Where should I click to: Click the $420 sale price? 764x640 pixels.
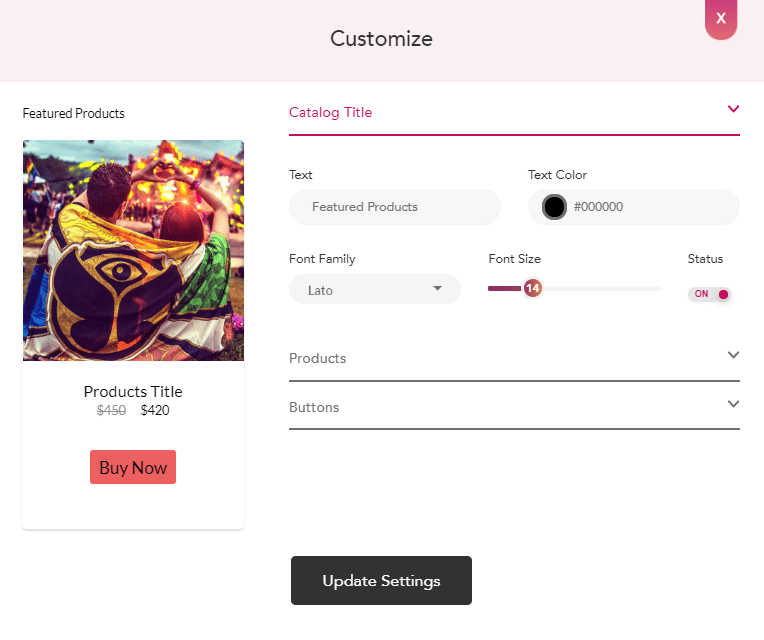(x=155, y=410)
